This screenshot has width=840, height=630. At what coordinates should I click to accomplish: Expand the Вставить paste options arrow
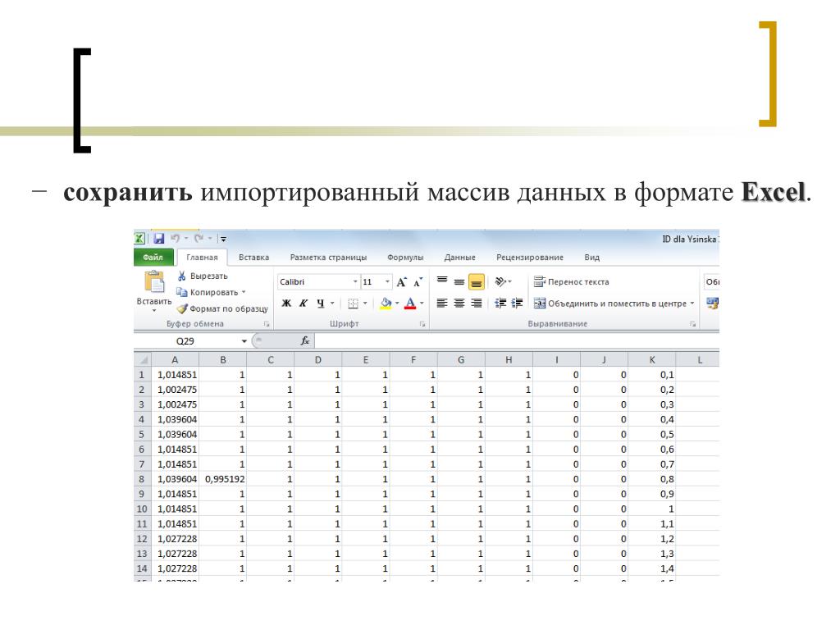(x=154, y=310)
